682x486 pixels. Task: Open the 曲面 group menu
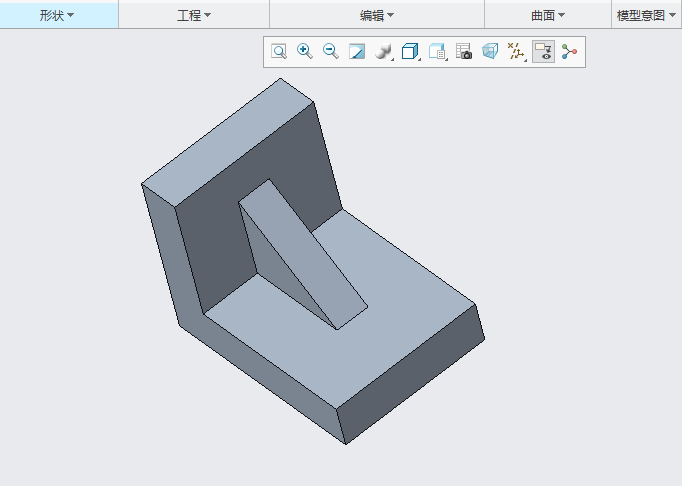[x=548, y=15]
